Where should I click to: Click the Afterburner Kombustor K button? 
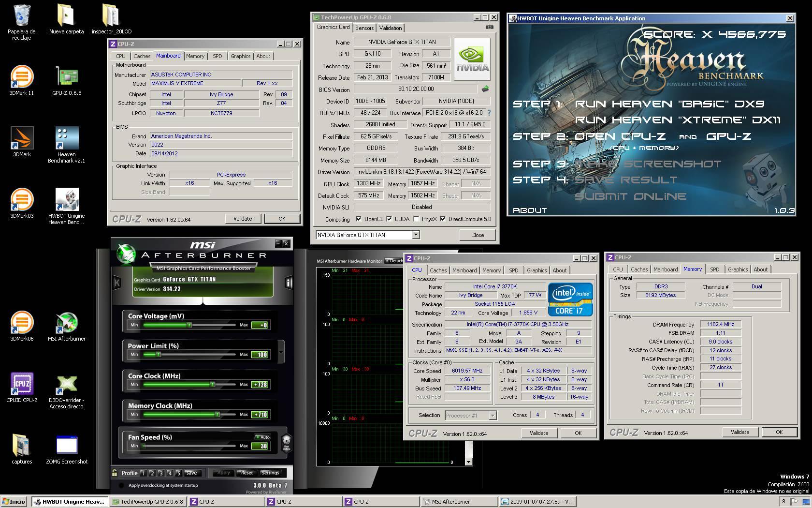point(116,282)
